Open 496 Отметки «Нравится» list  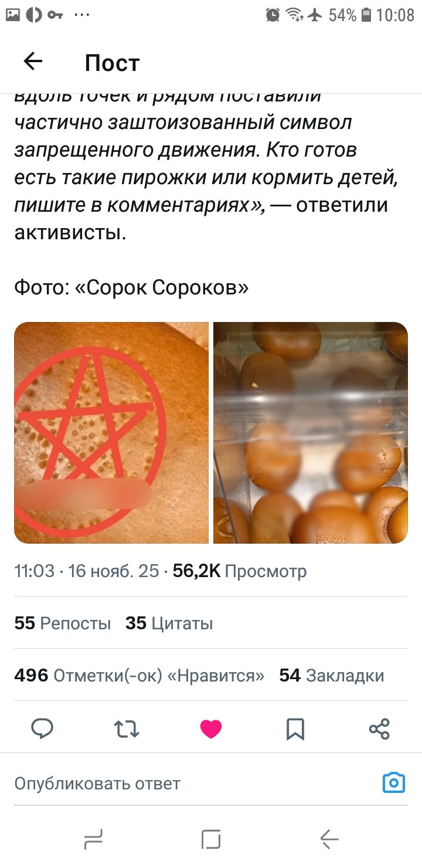click(x=139, y=676)
